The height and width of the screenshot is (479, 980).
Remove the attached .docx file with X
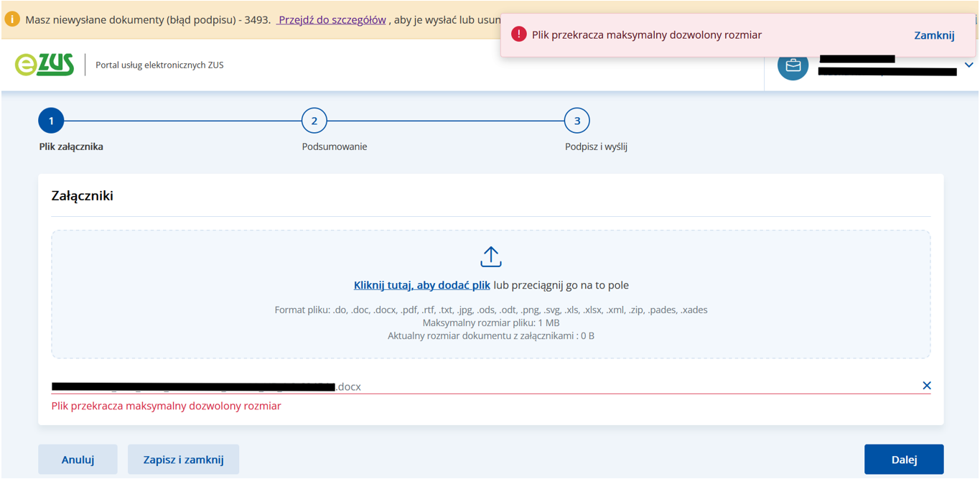click(x=926, y=386)
